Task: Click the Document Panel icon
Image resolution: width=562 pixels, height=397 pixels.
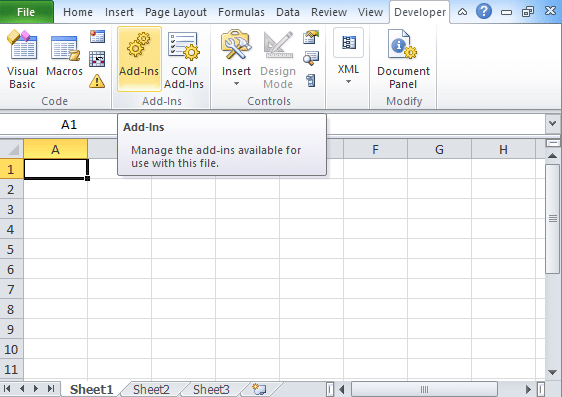Action: 403,59
